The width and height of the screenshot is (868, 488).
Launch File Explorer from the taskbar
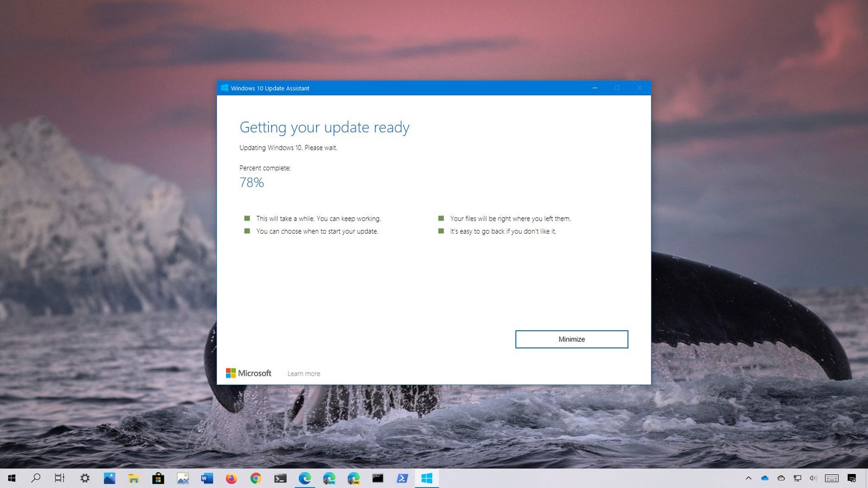[133, 478]
